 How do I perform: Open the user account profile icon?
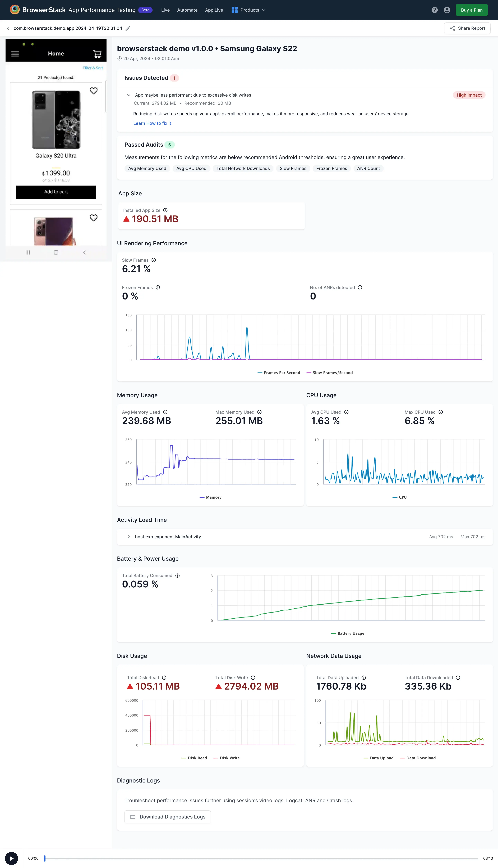pos(447,10)
